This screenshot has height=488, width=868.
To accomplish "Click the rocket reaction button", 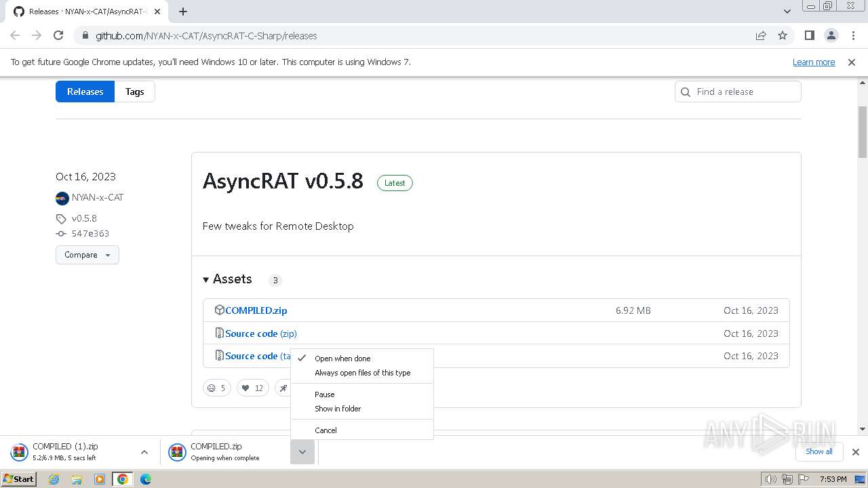I will tap(283, 388).
